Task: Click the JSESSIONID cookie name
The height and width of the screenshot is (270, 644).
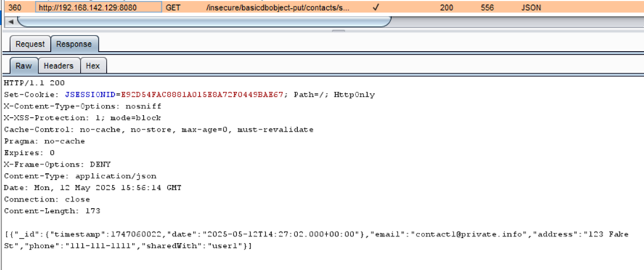Action: tap(90, 95)
